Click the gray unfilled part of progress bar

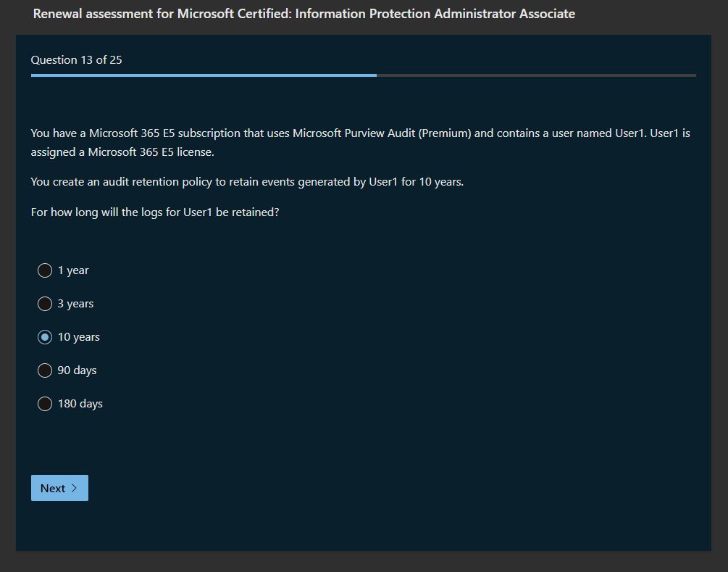point(536,75)
